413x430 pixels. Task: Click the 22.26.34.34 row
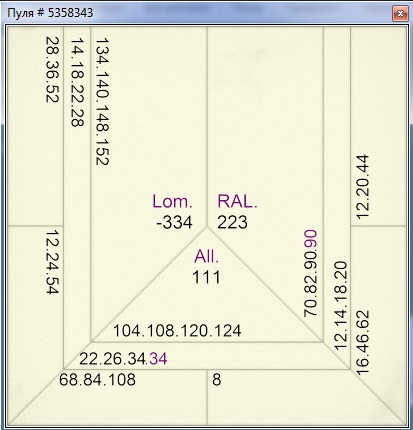123,359
